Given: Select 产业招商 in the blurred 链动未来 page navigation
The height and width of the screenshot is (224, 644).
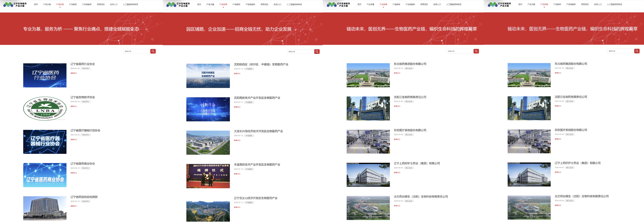Looking at the screenshot, I should 544,4.
